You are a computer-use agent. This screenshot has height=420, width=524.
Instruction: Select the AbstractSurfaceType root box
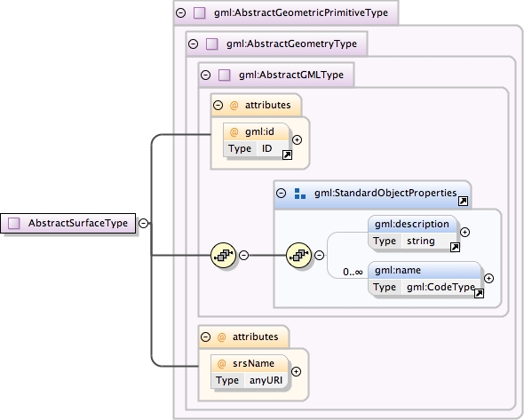point(68,223)
